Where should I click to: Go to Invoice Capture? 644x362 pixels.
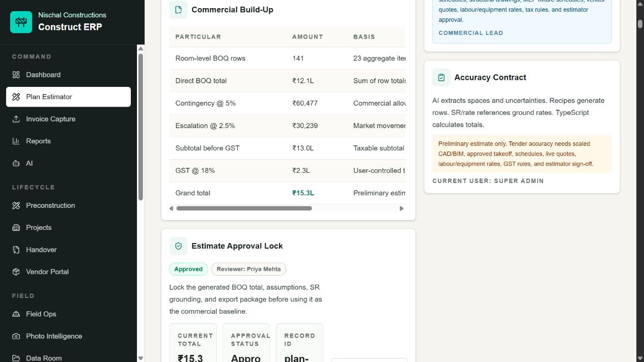(x=68, y=119)
